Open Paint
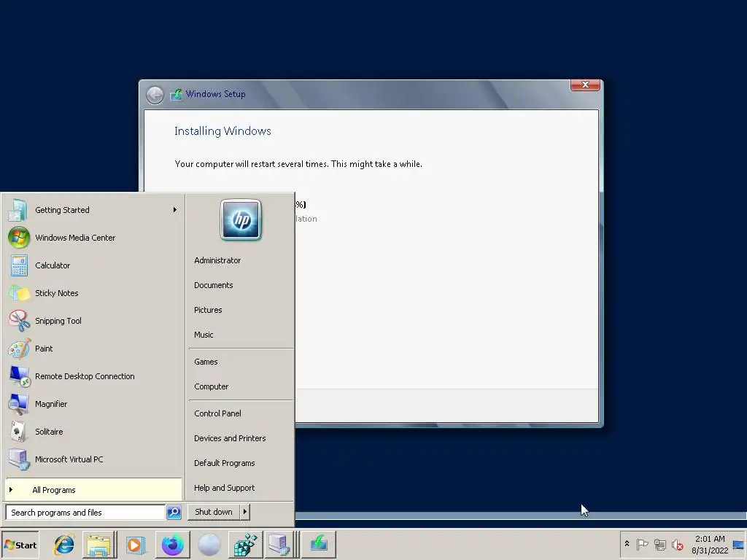747x560 pixels. 93,349
